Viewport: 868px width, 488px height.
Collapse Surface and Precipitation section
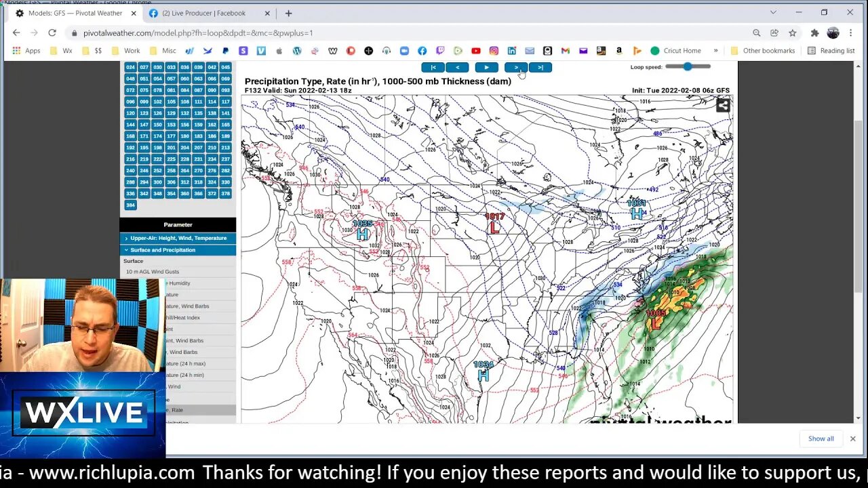click(x=178, y=250)
